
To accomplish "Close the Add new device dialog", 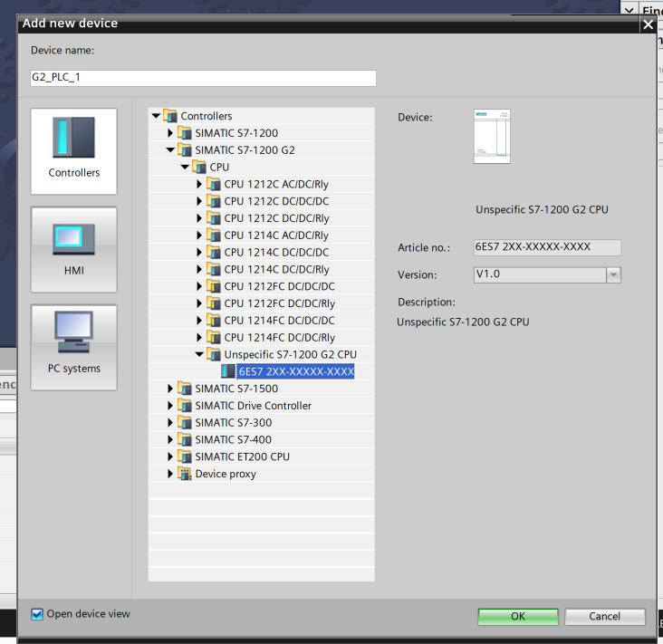I will click(x=649, y=24).
